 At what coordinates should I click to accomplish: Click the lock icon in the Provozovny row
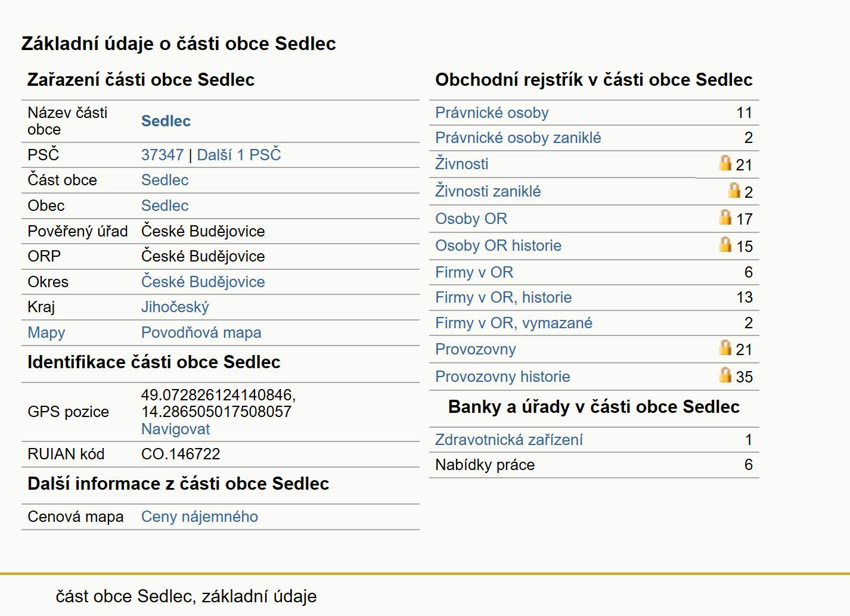coord(725,347)
